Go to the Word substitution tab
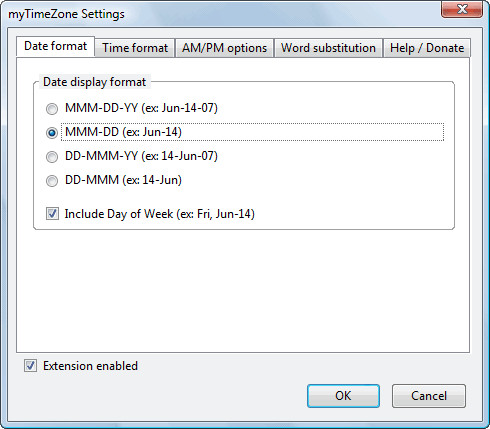Screen dimensions: 490x429 point(328,48)
